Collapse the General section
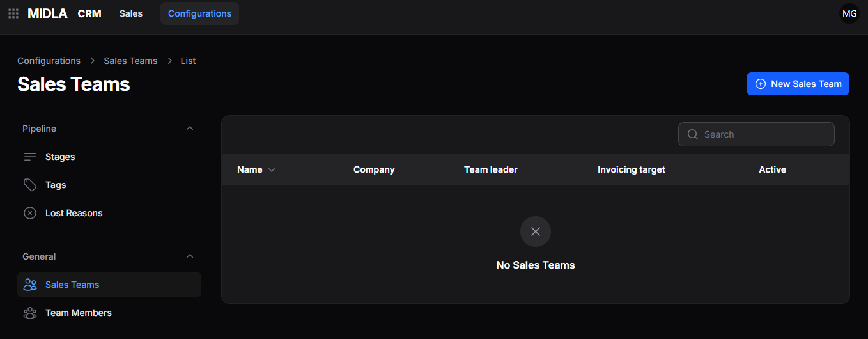The width and height of the screenshot is (868, 339). point(189,256)
